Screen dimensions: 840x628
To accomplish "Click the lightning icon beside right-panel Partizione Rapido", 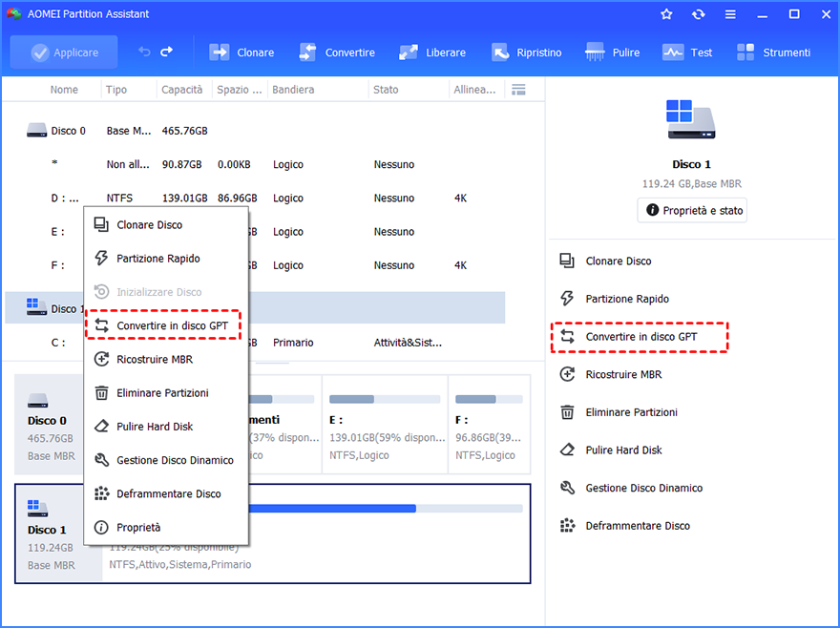I will pos(567,299).
